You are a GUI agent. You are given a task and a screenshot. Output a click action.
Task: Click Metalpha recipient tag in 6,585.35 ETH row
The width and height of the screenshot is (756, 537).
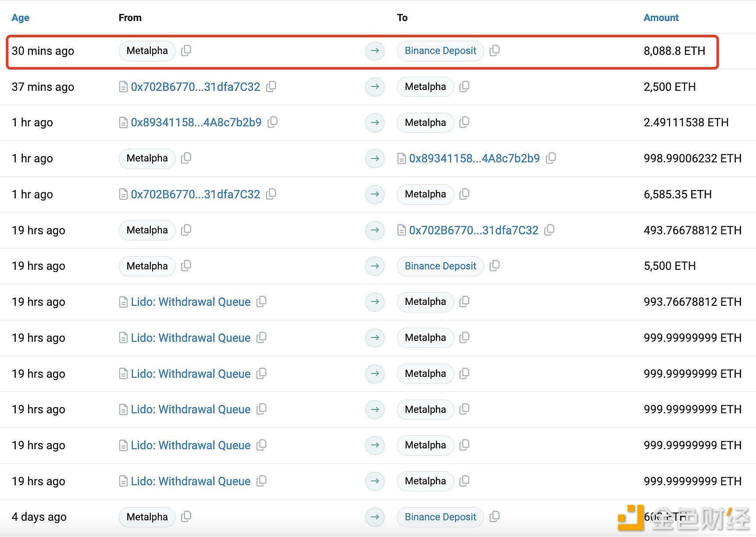[x=425, y=194]
